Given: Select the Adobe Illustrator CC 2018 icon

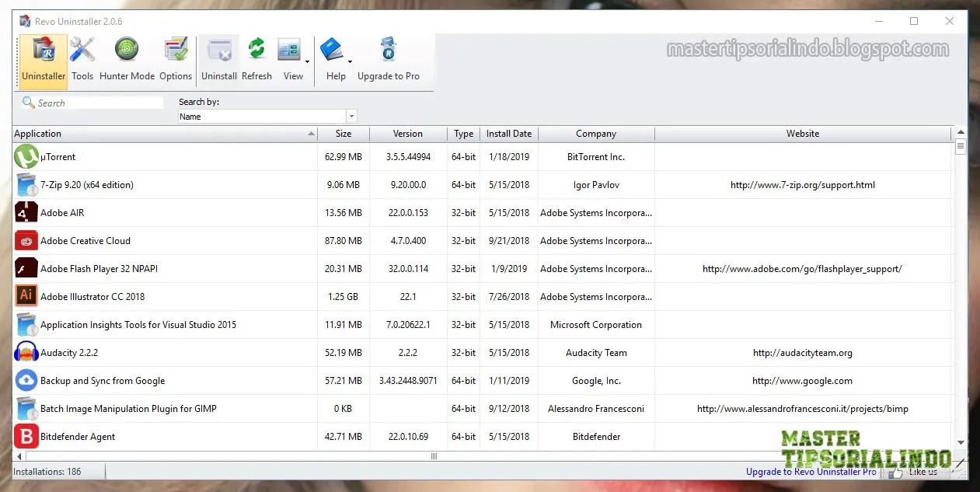Looking at the screenshot, I should click(x=26, y=297).
